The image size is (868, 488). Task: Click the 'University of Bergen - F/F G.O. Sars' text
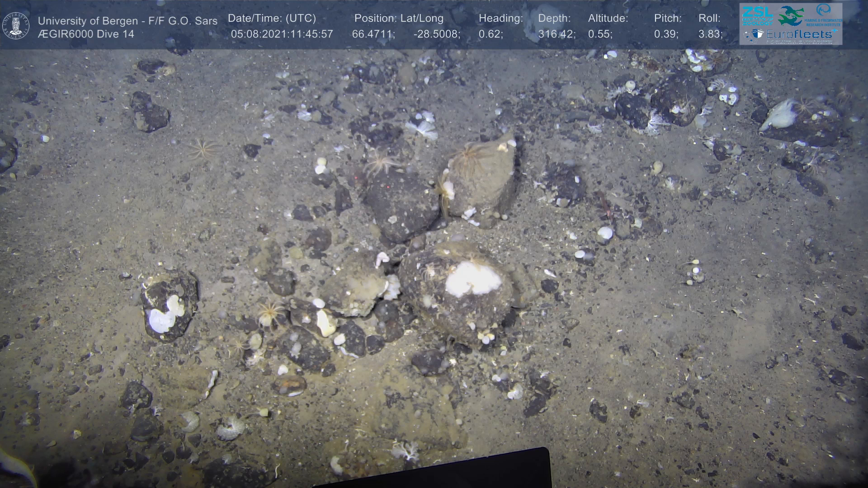[x=127, y=21]
